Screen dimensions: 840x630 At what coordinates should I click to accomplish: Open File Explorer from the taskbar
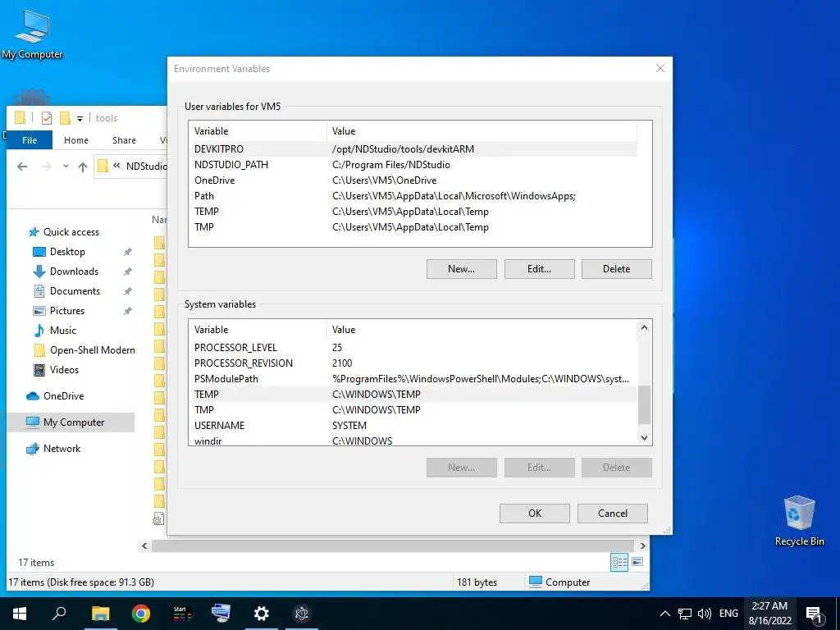[100, 614]
